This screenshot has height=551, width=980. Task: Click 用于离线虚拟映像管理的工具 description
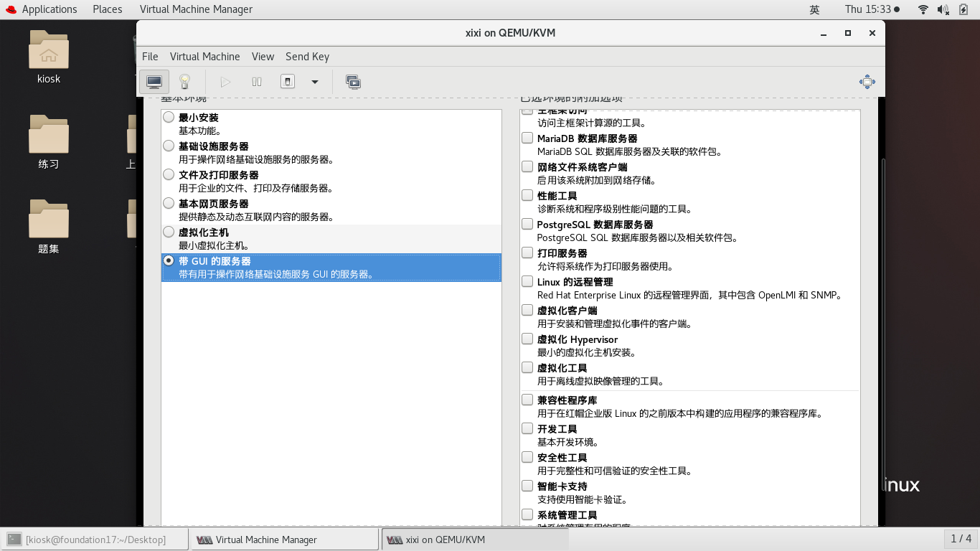(x=600, y=381)
